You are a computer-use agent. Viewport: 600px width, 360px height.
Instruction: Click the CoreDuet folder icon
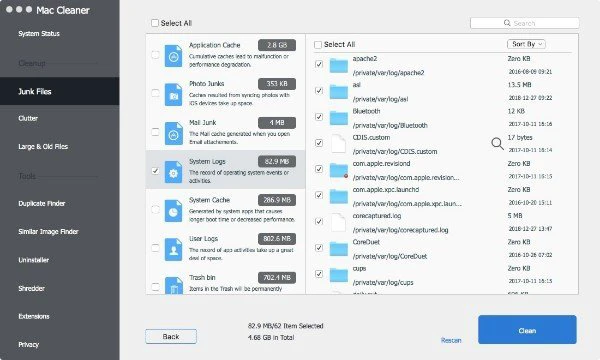click(339, 249)
